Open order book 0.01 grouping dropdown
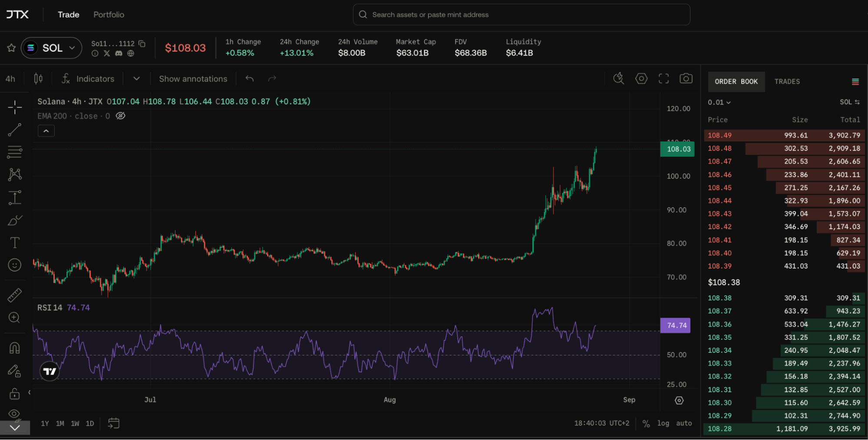The width and height of the screenshot is (868, 440). [x=719, y=102]
